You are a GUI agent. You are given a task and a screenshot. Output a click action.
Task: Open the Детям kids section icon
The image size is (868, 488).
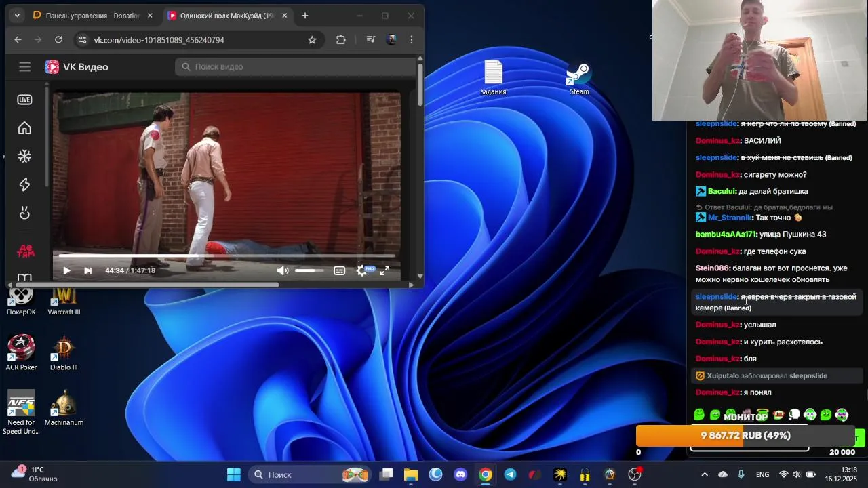click(24, 250)
